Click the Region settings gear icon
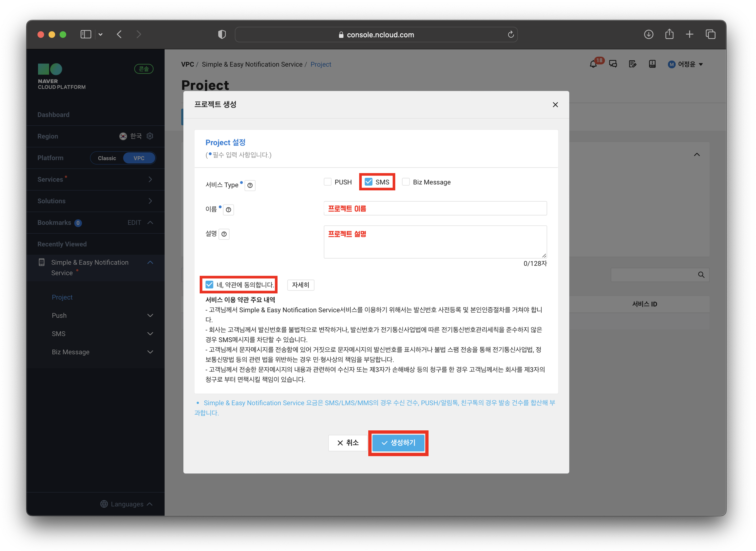This screenshot has height=551, width=756. click(x=150, y=136)
